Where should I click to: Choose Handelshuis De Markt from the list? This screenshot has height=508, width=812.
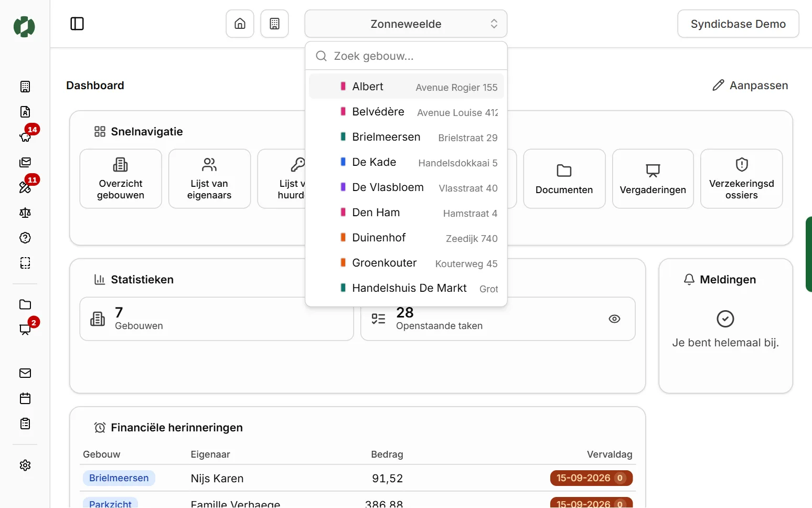[x=407, y=288]
